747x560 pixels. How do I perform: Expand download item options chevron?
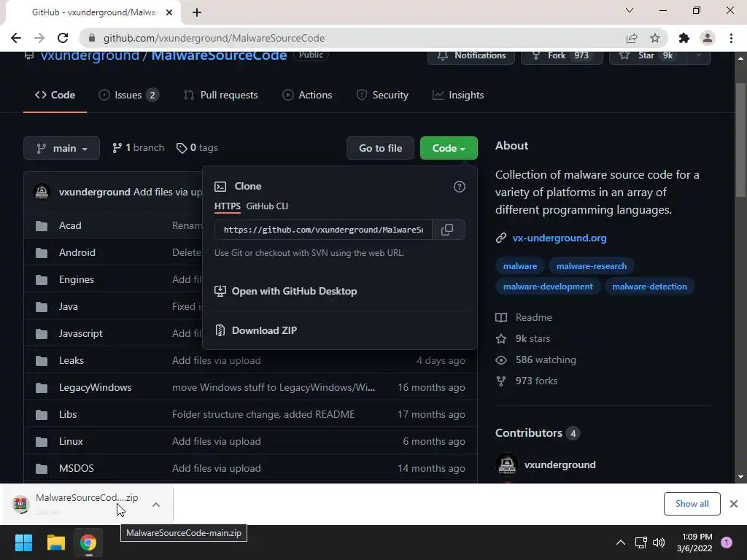(156, 505)
